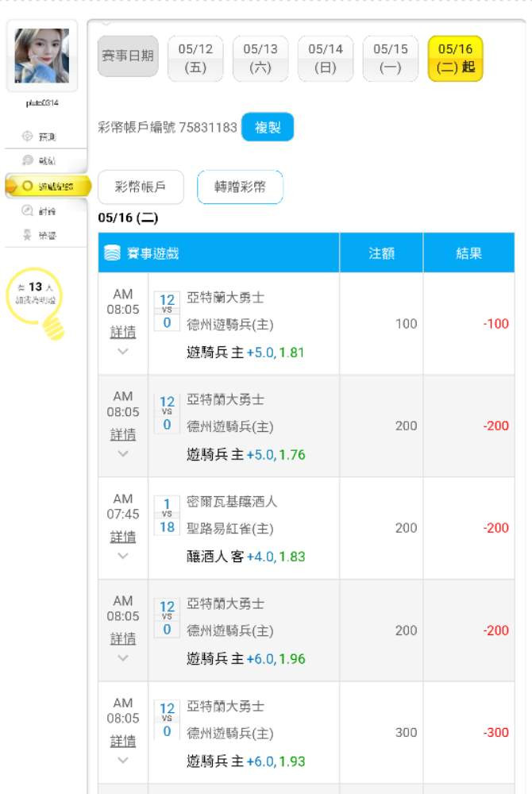Expand the chevron in the 1.96 odds row
532x794 pixels.
click(122, 658)
